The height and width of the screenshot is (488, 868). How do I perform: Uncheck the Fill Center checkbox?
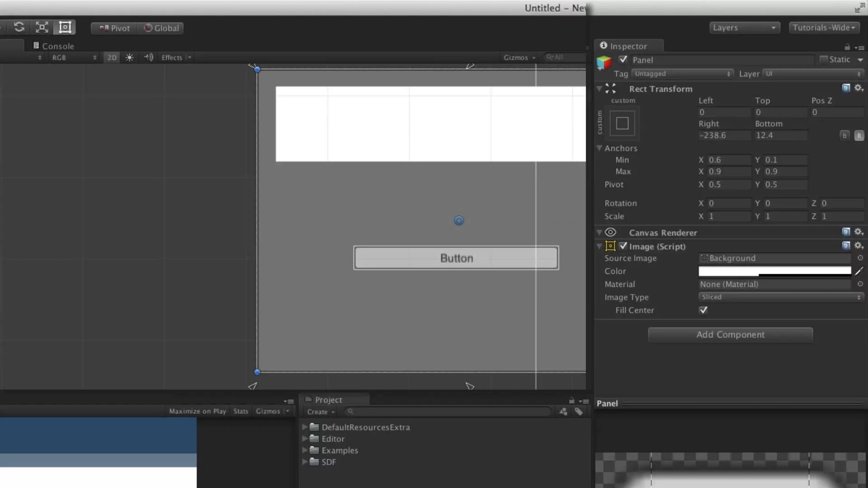[x=703, y=310]
